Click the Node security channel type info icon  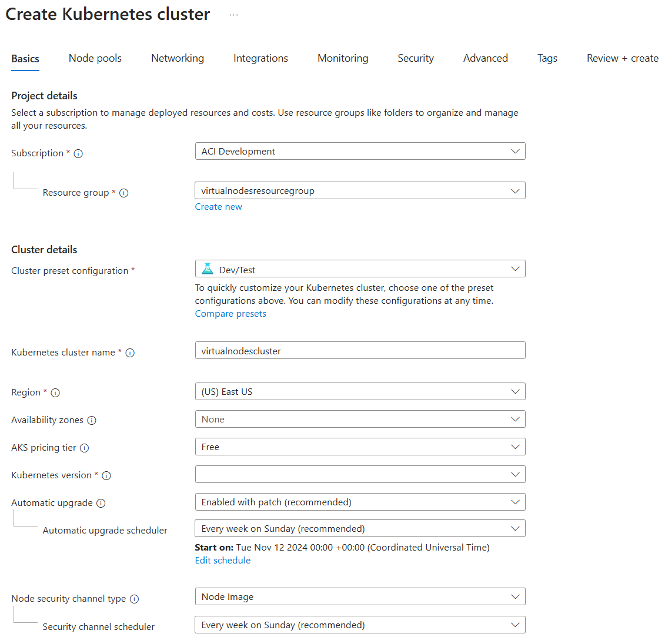point(135,599)
